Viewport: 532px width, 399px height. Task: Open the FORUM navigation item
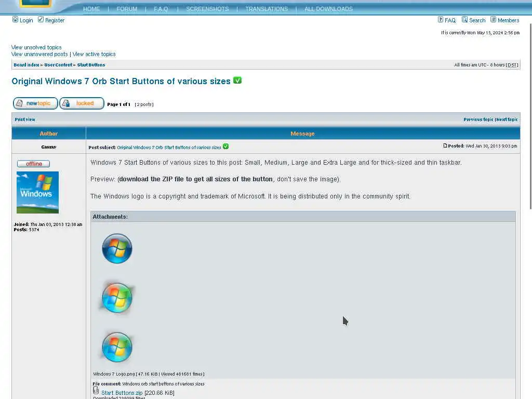point(127,9)
